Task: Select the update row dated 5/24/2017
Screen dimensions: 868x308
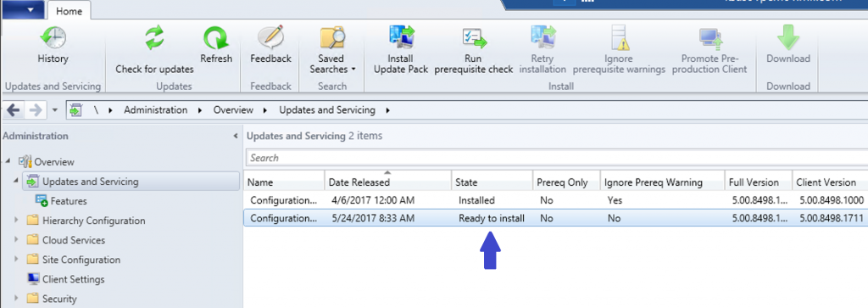Action: 556,218
